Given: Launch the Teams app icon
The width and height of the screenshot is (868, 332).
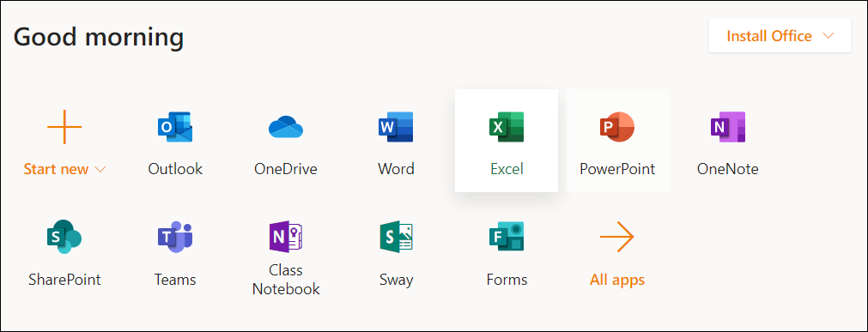Looking at the screenshot, I should click(x=175, y=237).
